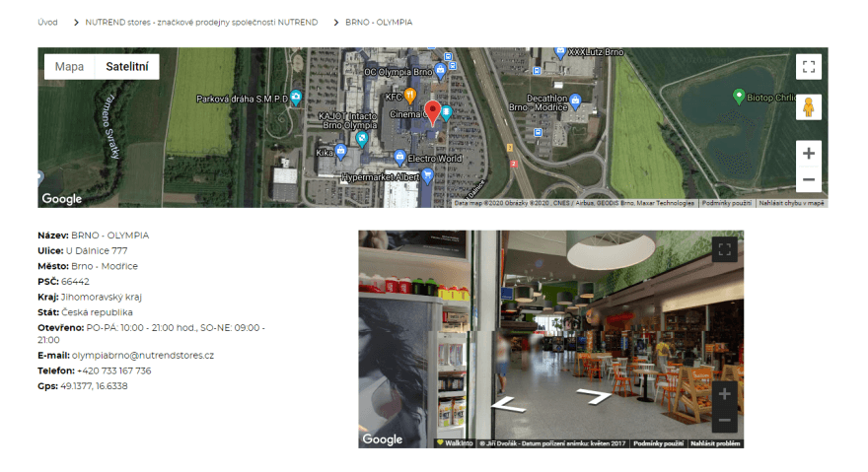Click Nahlásit problém on Street View
Screen dimensions: 868x472
click(x=715, y=443)
